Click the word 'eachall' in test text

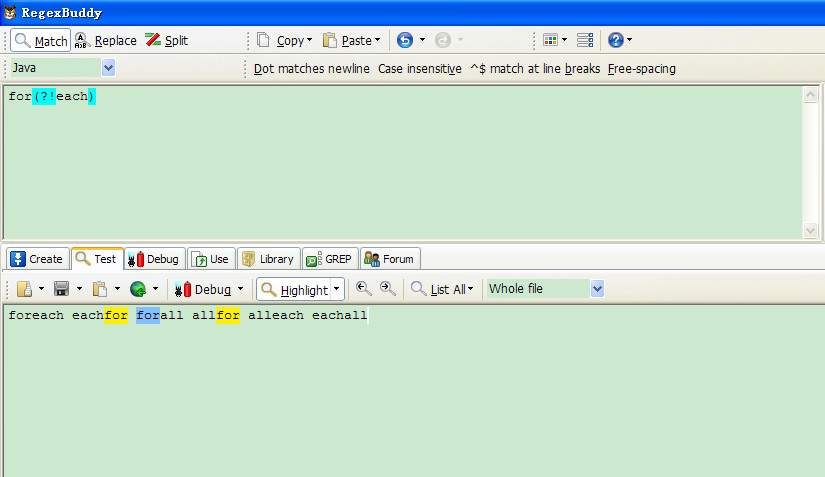tap(339, 315)
